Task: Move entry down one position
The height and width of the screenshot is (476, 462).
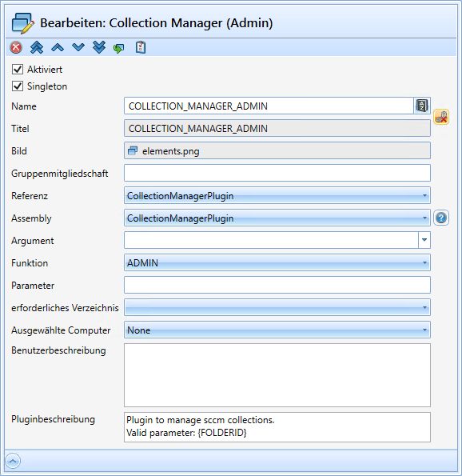Action: click(x=78, y=47)
